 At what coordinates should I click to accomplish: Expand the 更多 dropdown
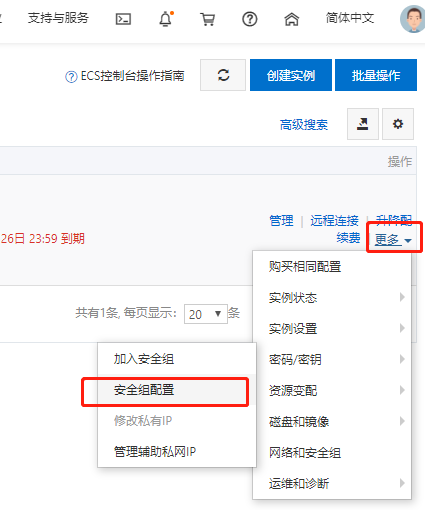393,239
